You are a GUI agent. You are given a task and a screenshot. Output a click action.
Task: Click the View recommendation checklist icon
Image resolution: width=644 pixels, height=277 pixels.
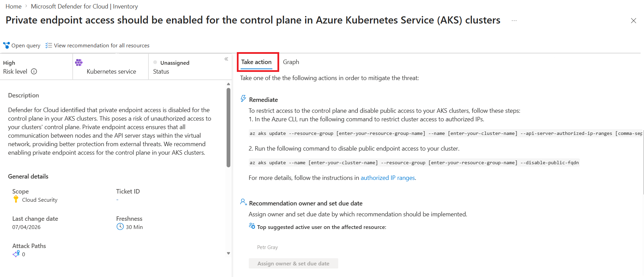(49, 45)
